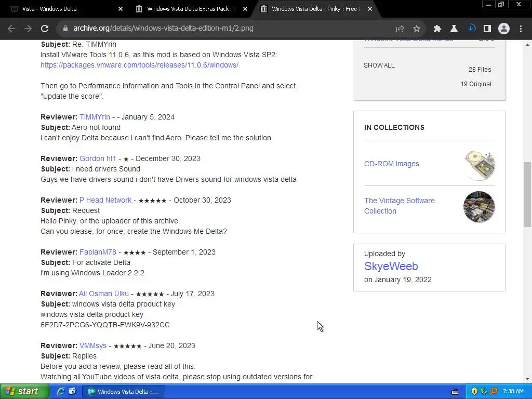Viewport: 532px width, 399px height.
Task: Click the security shield tray icon
Action: coord(474,392)
